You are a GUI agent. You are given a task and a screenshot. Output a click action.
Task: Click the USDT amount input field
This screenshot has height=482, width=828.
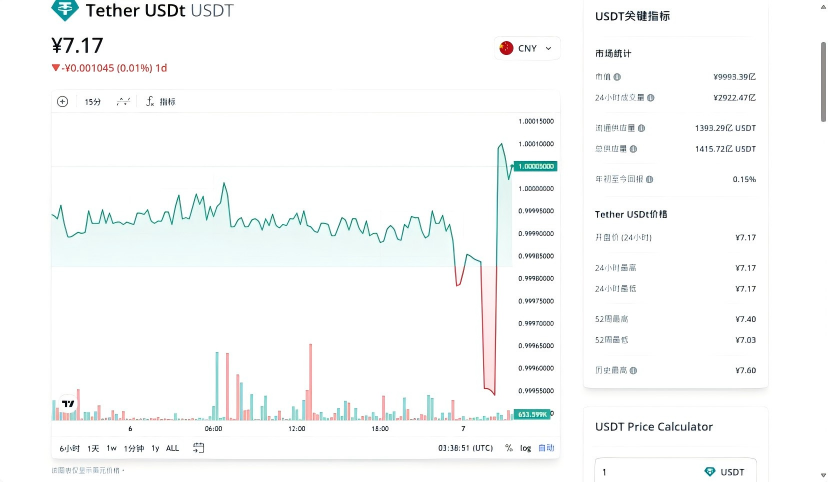(675, 471)
